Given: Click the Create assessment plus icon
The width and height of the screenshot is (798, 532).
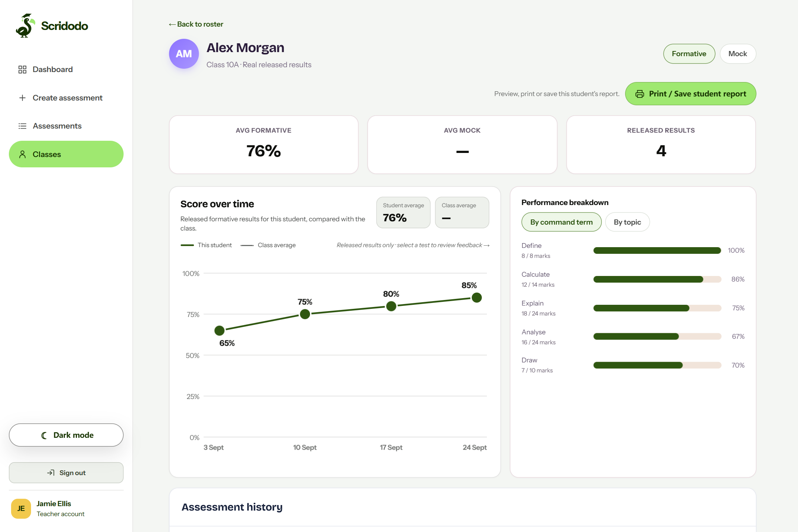Looking at the screenshot, I should (x=23, y=98).
